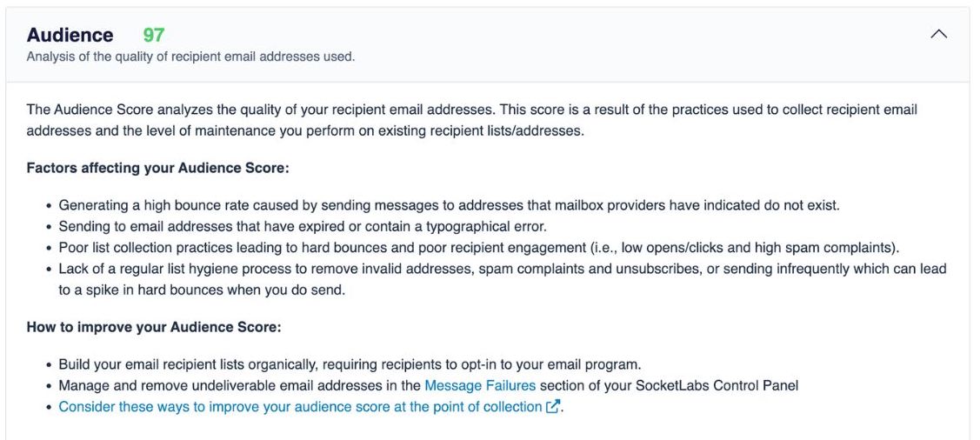The image size is (980, 440).
Task: Click the 'Build your email recipient lists organically' bullet
Action: coord(350,364)
